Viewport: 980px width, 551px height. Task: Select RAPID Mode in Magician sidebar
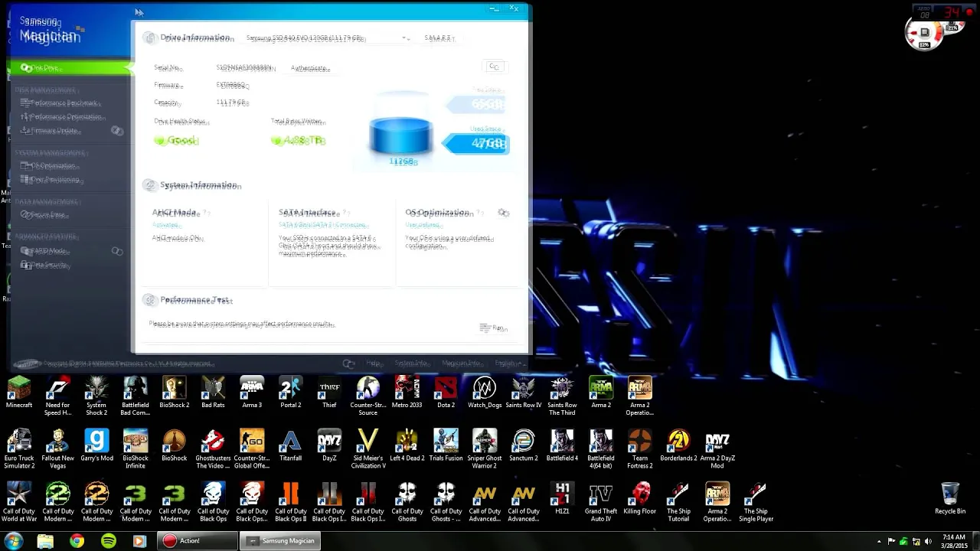click(x=47, y=251)
